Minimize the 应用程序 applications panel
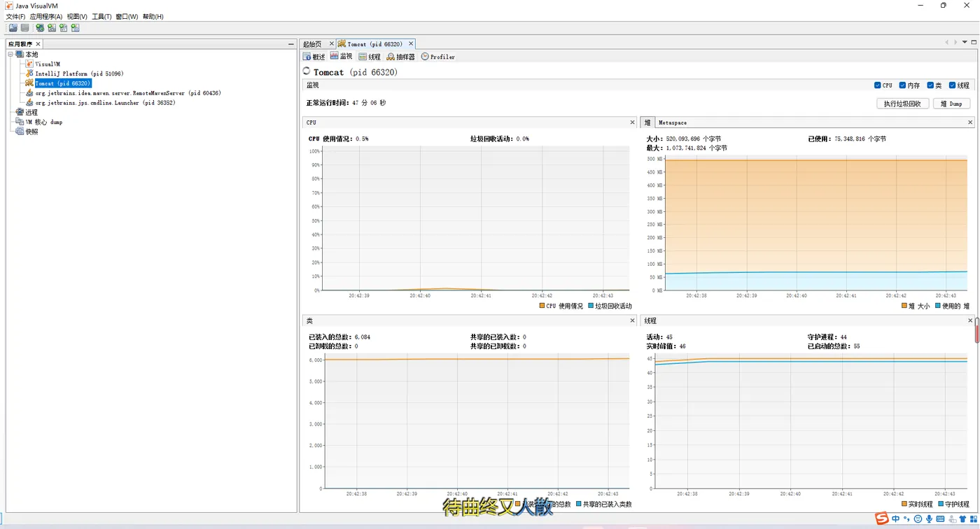Viewport: 980px width, 529px height. point(291,43)
